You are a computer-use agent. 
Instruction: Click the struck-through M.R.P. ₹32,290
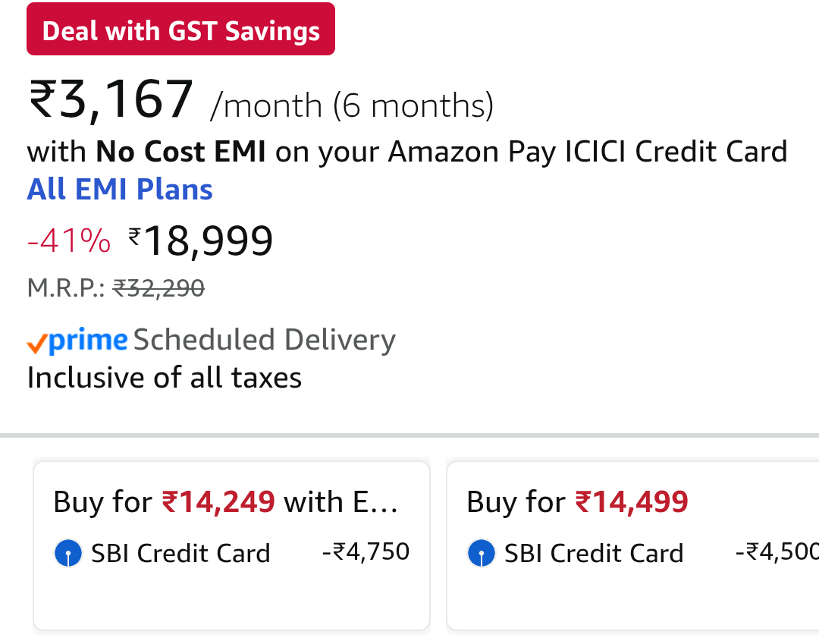[158, 288]
